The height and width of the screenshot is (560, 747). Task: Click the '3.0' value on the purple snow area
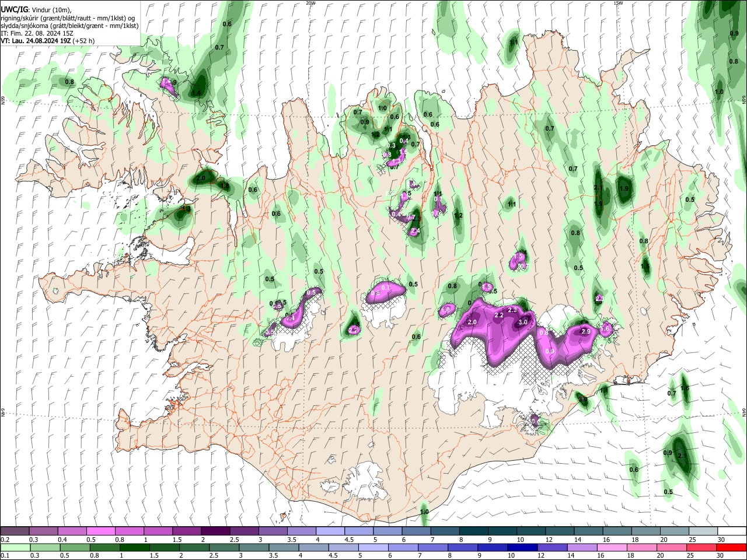pyautogui.click(x=523, y=322)
